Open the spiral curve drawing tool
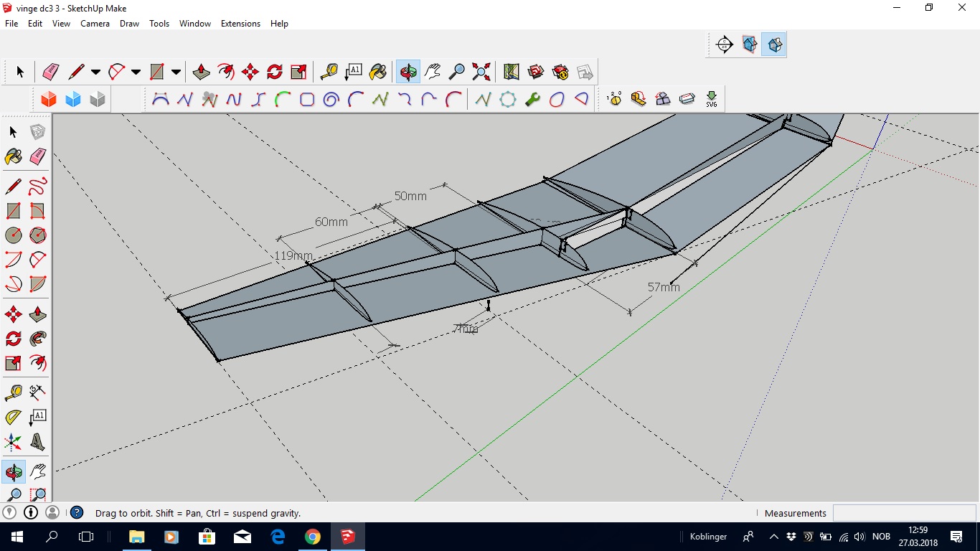Screen dimensions: 980x551 (x=331, y=100)
